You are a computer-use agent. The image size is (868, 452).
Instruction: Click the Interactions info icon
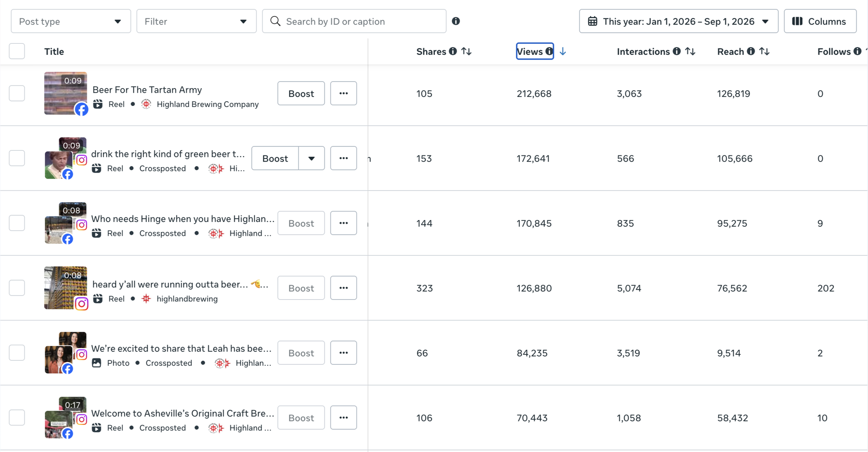(x=676, y=51)
